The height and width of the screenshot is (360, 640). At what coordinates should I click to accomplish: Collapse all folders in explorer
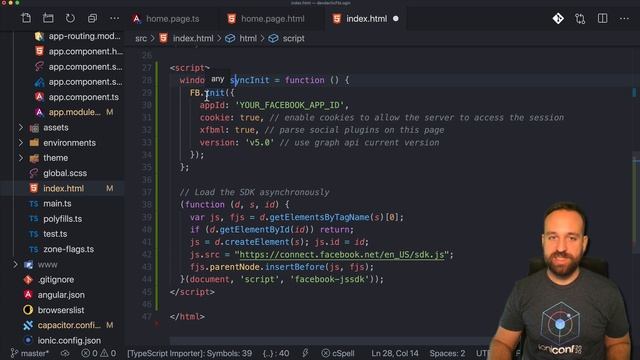pos(92,18)
